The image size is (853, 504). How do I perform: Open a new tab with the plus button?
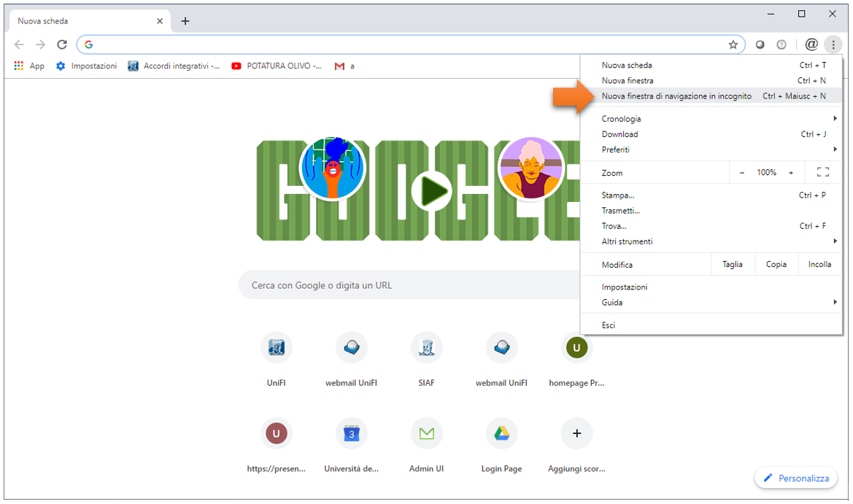tap(185, 21)
